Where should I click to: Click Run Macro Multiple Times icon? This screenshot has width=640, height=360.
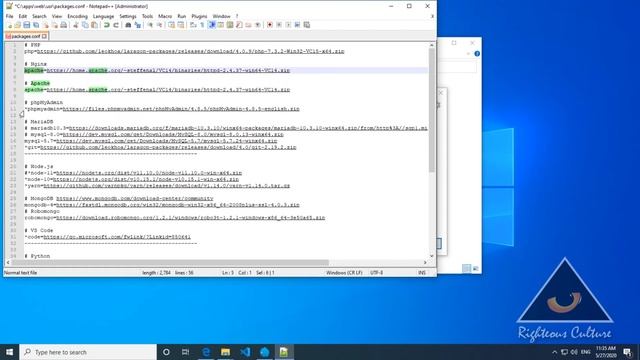point(298,25)
